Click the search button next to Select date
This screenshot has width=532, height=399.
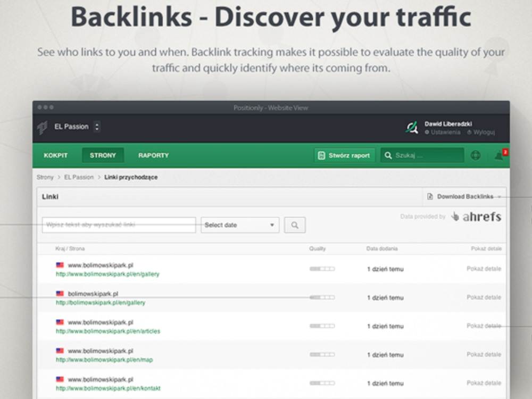(295, 225)
